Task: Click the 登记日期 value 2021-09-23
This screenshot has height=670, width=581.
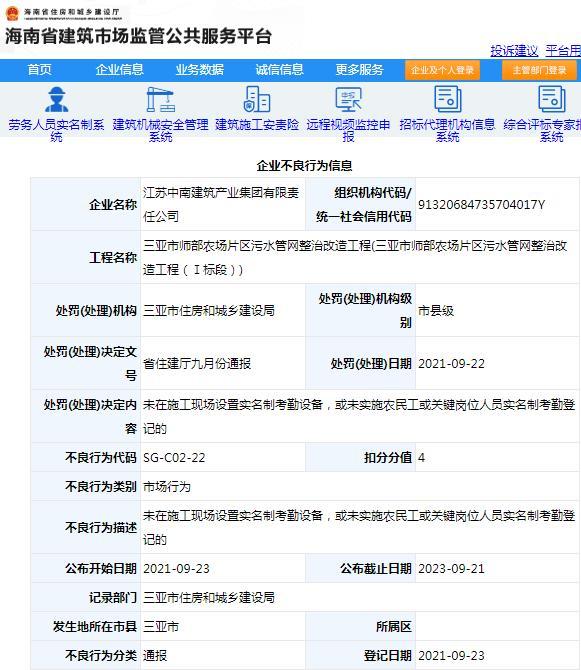Action: [x=452, y=655]
